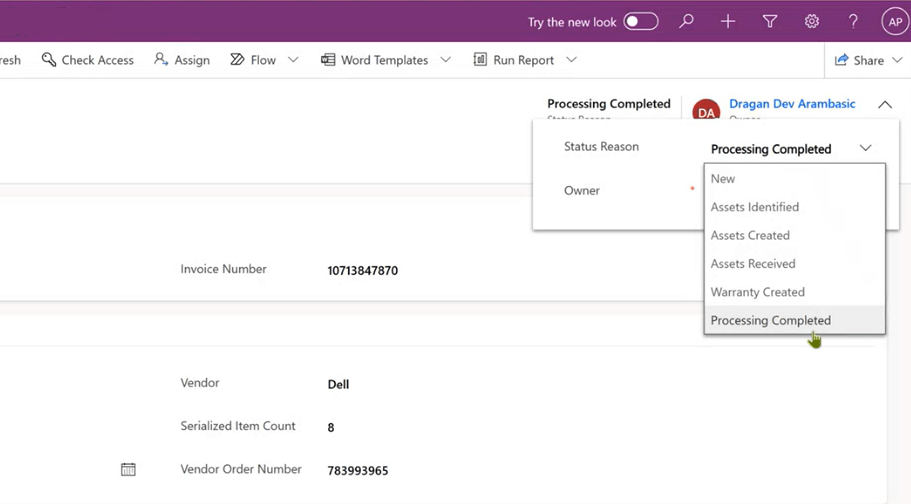
Task: Enable the Try the new look toggle
Action: 641,21
